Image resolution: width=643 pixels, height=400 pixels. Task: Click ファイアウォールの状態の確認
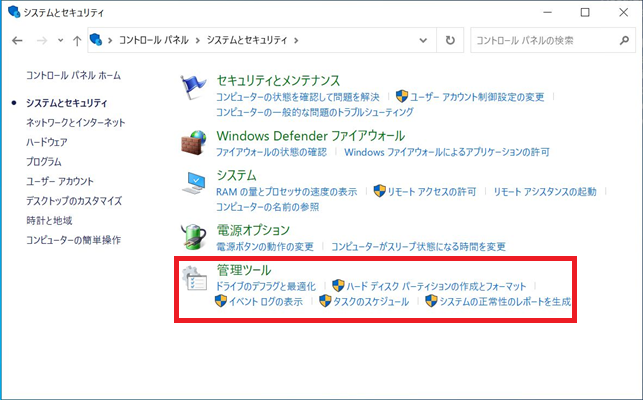(271, 152)
